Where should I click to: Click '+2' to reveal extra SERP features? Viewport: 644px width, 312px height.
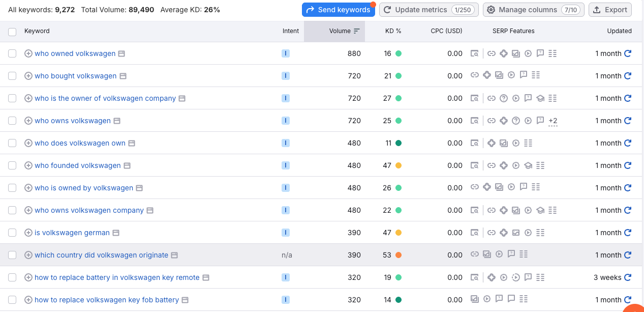click(x=553, y=121)
